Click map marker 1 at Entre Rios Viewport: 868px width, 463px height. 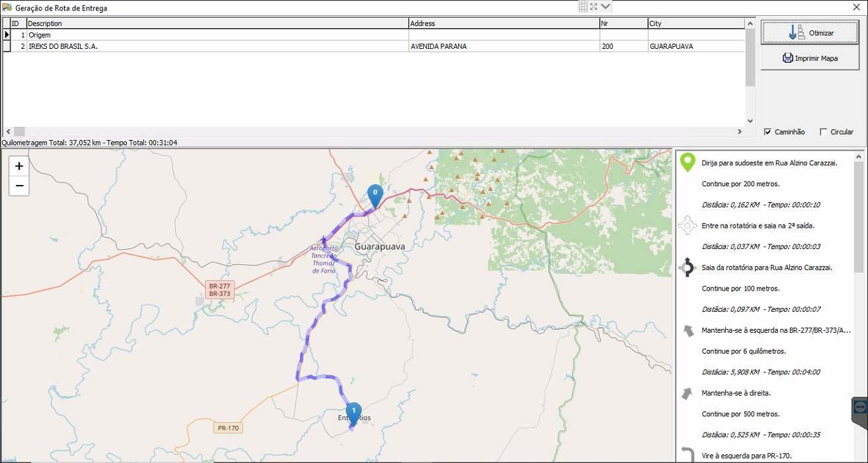354,414
